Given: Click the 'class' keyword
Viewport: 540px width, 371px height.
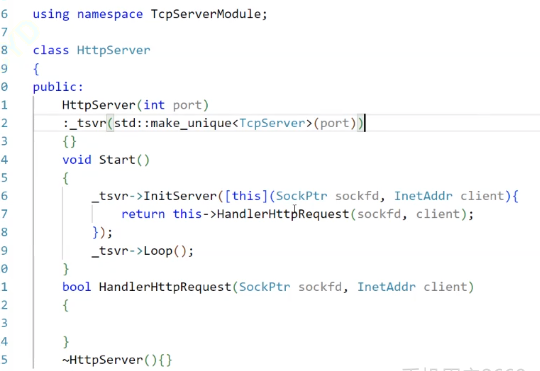Looking at the screenshot, I should 51,50.
